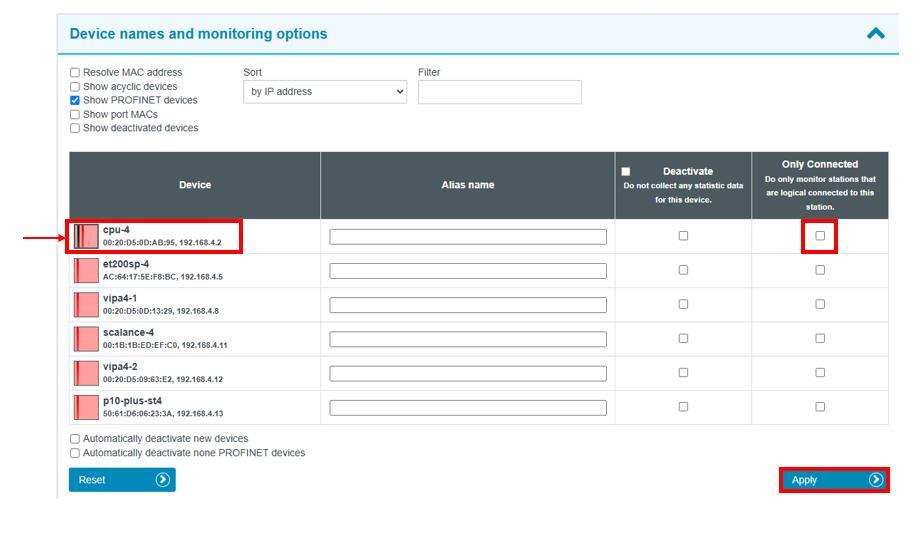Select the vipa4-1 device name
This screenshot has height=552, width=924.
tap(120, 298)
